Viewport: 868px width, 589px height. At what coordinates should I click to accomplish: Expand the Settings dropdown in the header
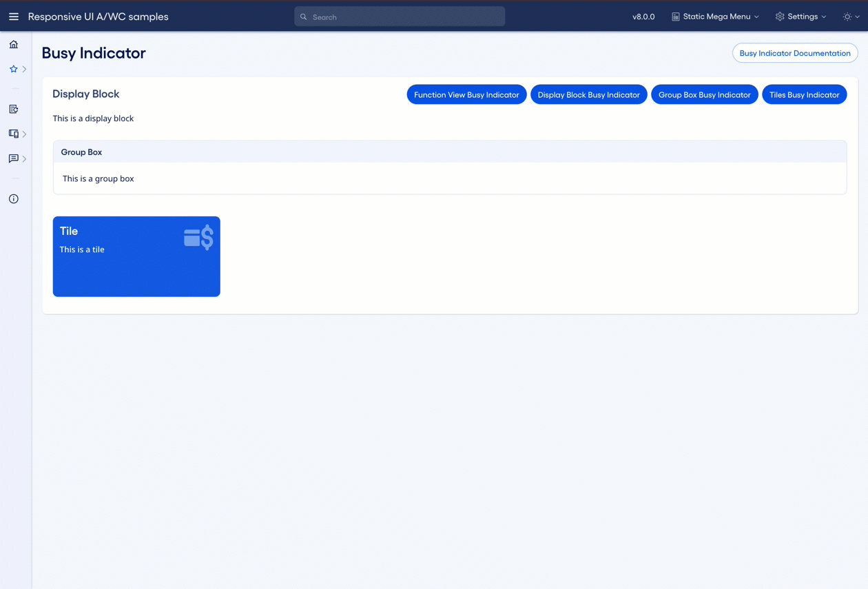824,16
